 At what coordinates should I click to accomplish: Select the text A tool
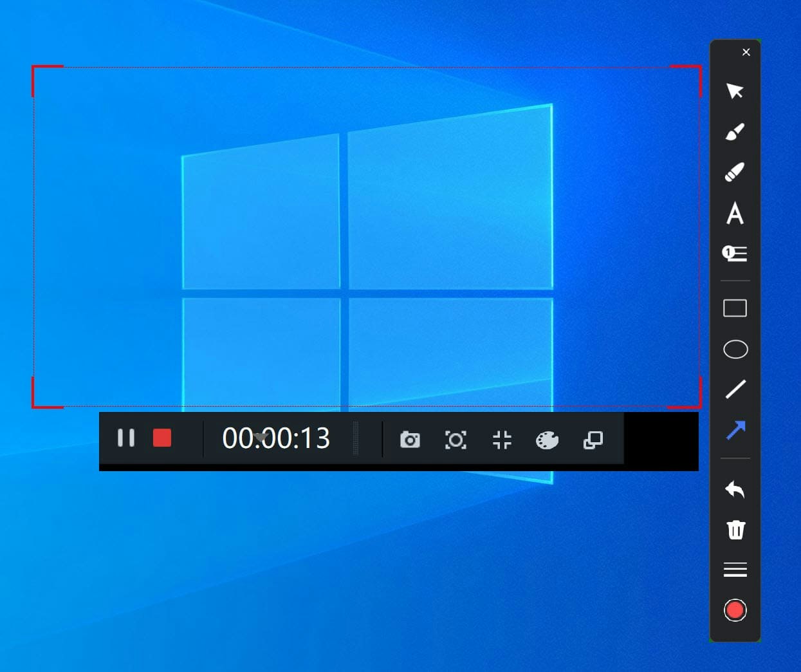click(x=735, y=213)
